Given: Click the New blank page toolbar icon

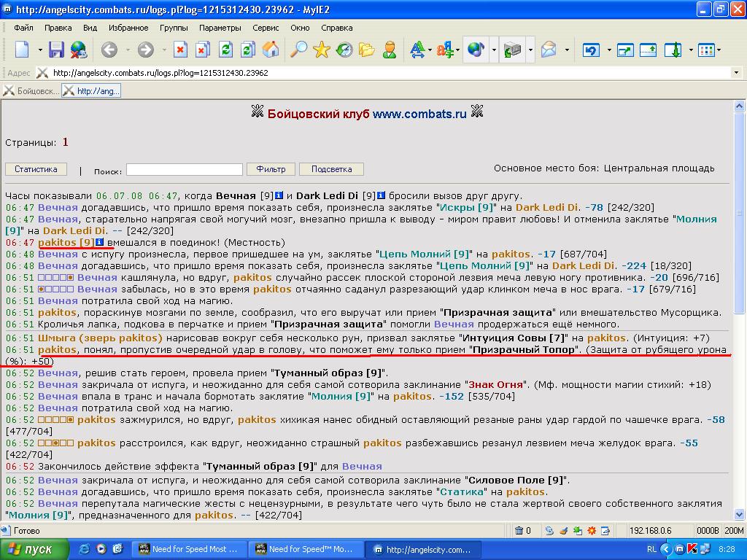Looking at the screenshot, I should click(23, 49).
